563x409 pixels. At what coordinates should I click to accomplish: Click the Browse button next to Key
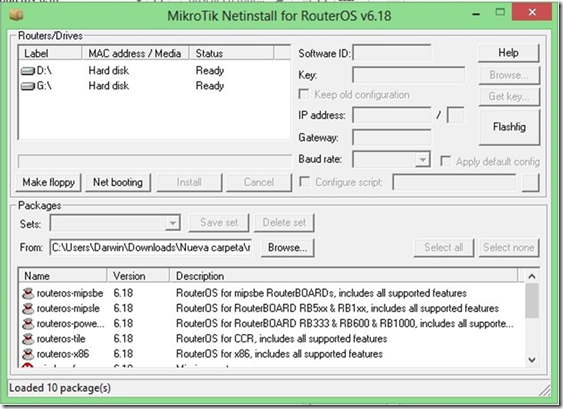pos(509,75)
